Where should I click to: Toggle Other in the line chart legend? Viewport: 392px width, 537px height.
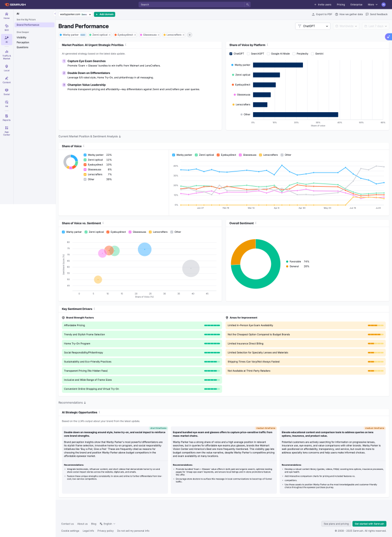282,155
